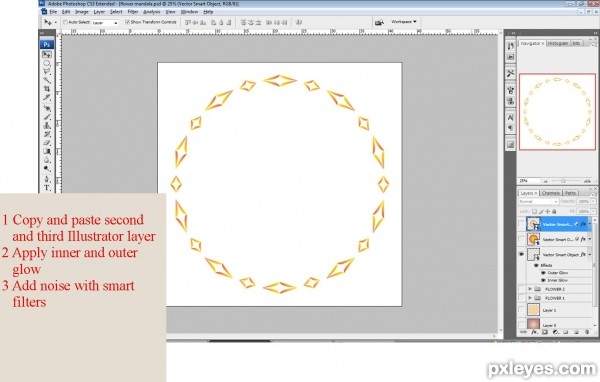The height and width of the screenshot is (382, 600).
Task: Click the lock all padlock icon
Action: pos(554,211)
